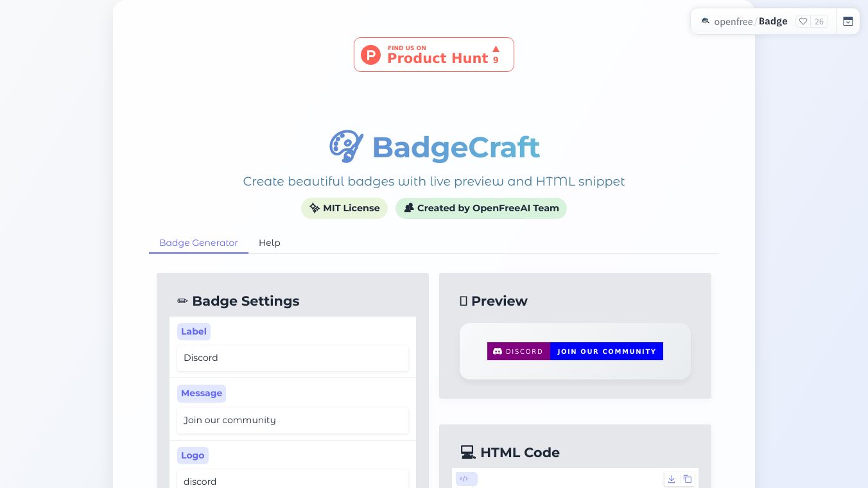This screenshot has height=488, width=868.
Task: Click the Created by OpenFreeAI Team badge
Action: tap(481, 208)
